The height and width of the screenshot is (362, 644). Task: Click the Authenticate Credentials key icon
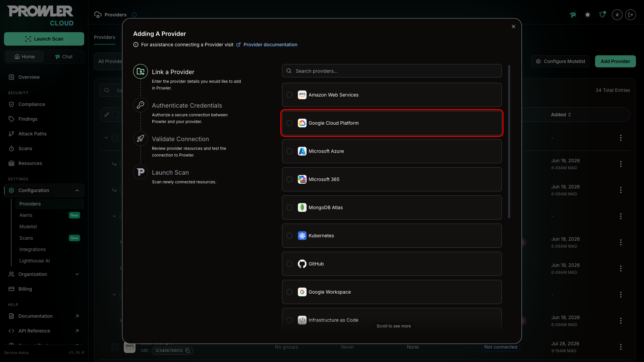141,105
